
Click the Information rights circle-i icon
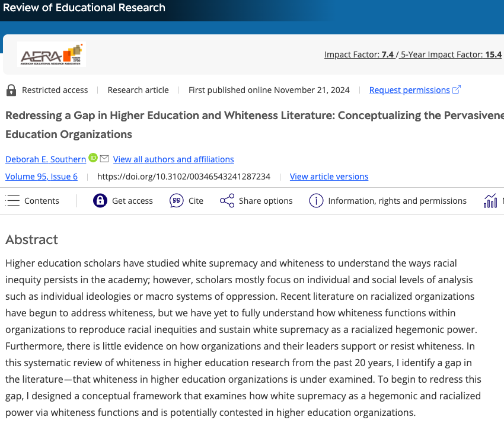[x=316, y=200]
